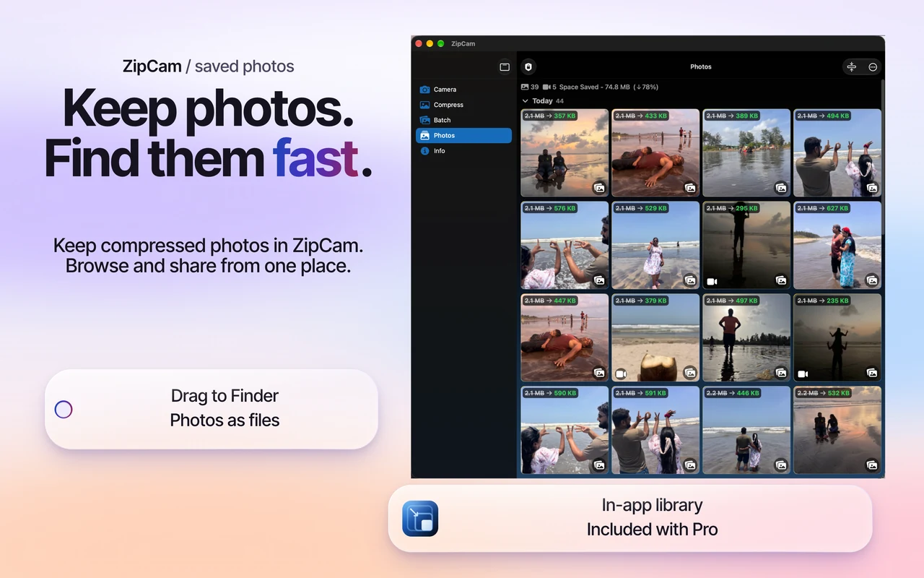
Task: Click the '2.1 MB → 433 KB' size label
Action: [x=641, y=116]
